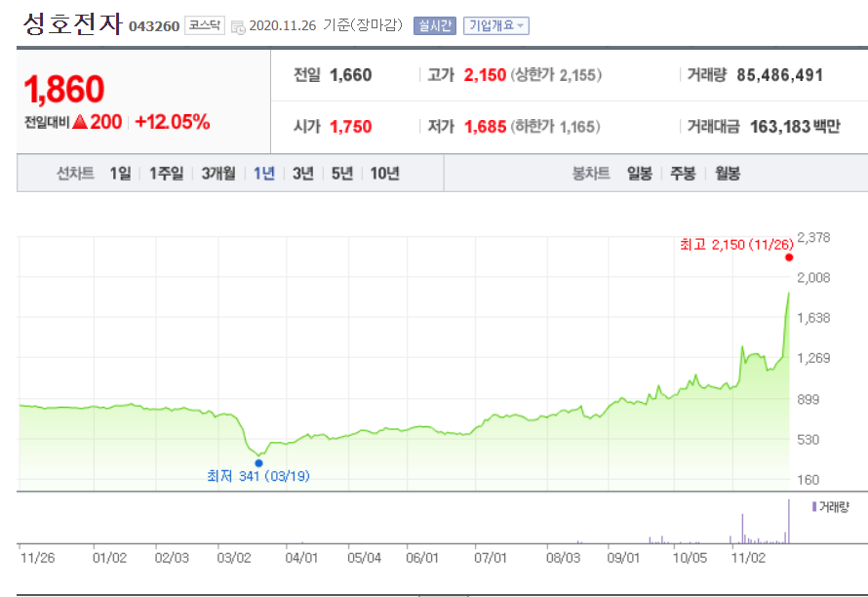The image size is (868, 597).
Task: Select the 1년 line chart period
Action: [x=264, y=174]
